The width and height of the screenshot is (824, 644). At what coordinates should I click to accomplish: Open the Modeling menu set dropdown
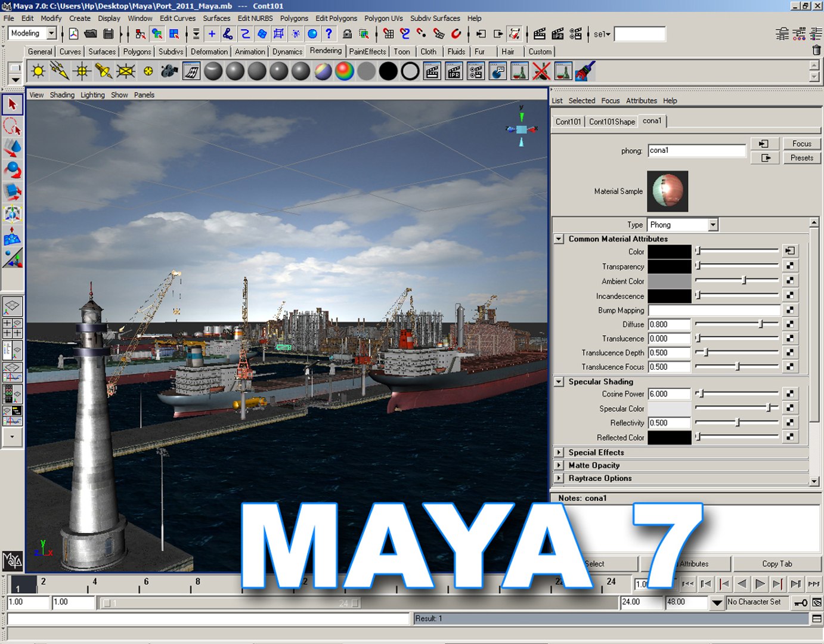52,33
